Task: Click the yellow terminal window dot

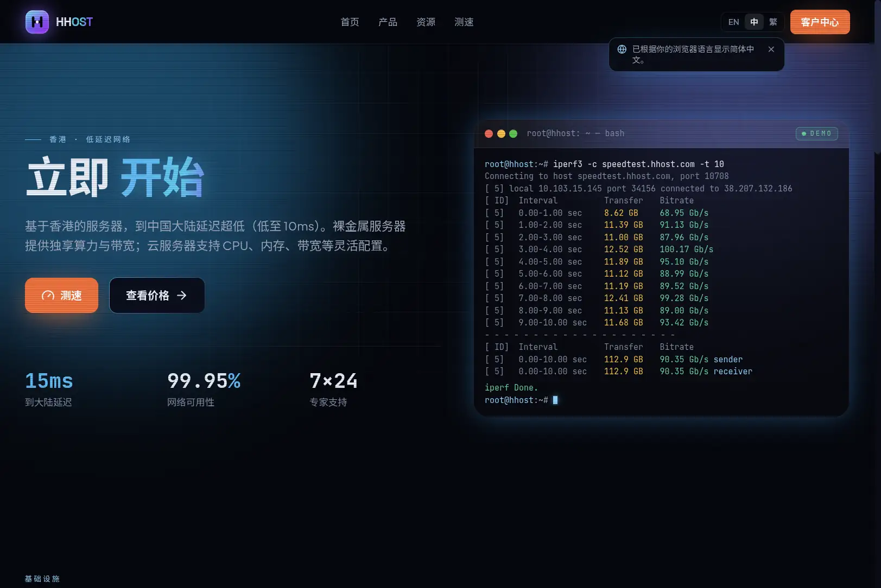Action: pyautogui.click(x=501, y=133)
